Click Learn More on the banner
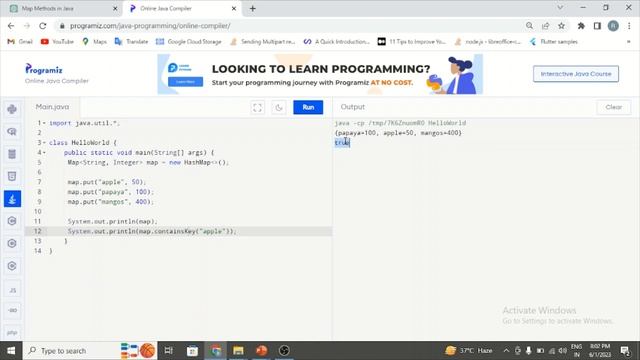This screenshot has width=640, height=360. [185, 82]
